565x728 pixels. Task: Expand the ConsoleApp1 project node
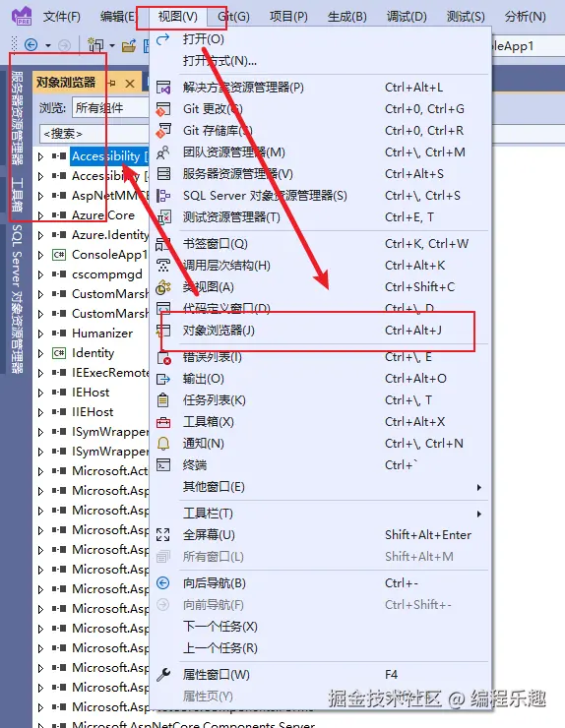click(x=41, y=255)
